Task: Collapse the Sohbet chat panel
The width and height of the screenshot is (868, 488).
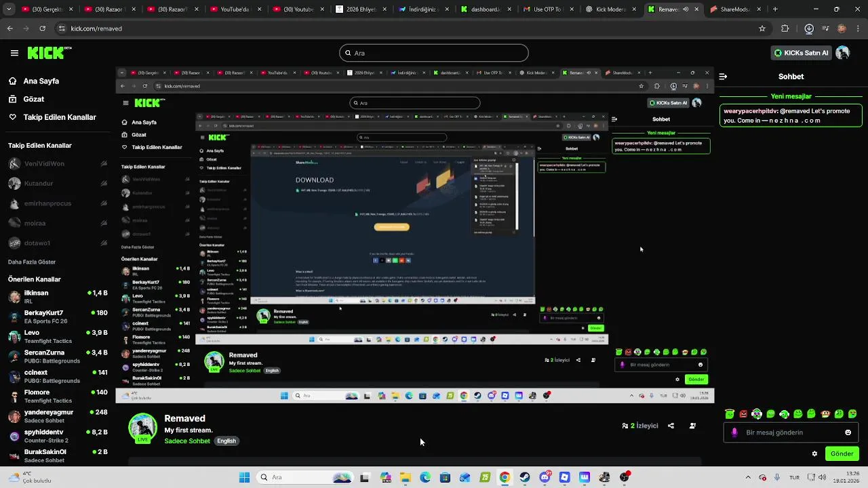Action: [723, 77]
